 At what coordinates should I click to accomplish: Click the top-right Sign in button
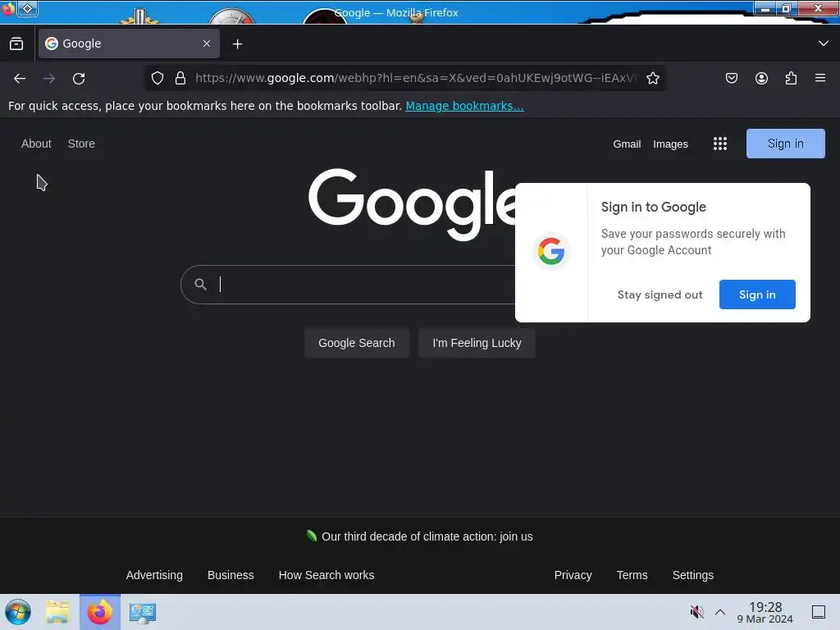tap(785, 144)
